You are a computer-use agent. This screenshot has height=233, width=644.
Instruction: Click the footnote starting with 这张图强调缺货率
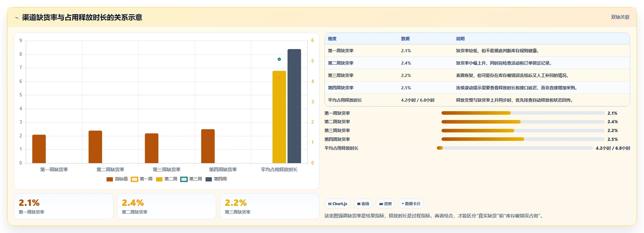click(434, 216)
